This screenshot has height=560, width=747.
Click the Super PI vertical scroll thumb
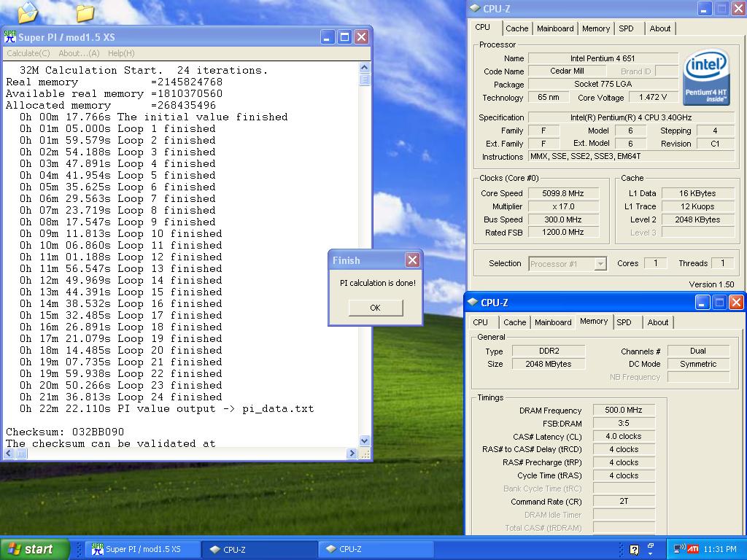pyautogui.click(x=365, y=79)
